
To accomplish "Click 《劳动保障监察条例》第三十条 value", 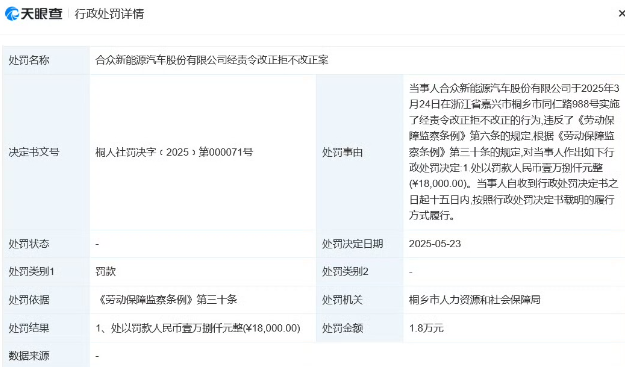I will (x=166, y=299).
